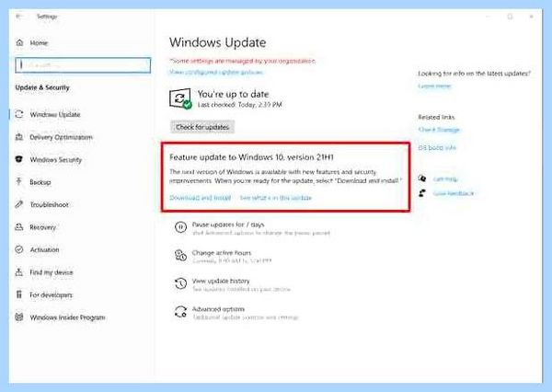
Task: Click Looking for info on latest updates text
Action: coord(474,74)
